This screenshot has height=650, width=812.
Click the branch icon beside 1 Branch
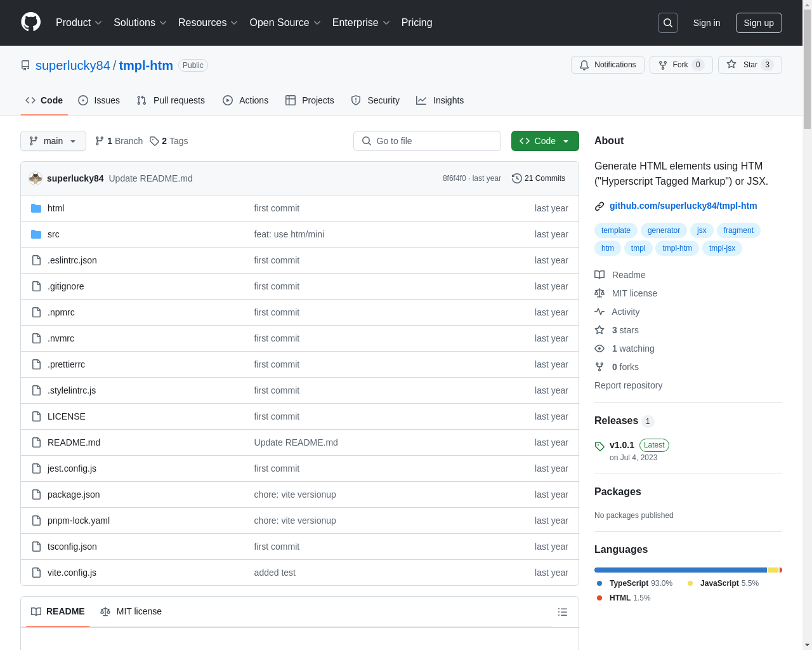click(100, 141)
